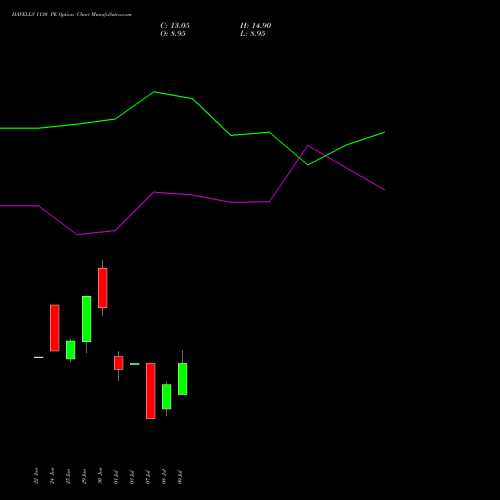Select the 03 Jul date label
Screen dimensions: 500x500
(132, 477)
